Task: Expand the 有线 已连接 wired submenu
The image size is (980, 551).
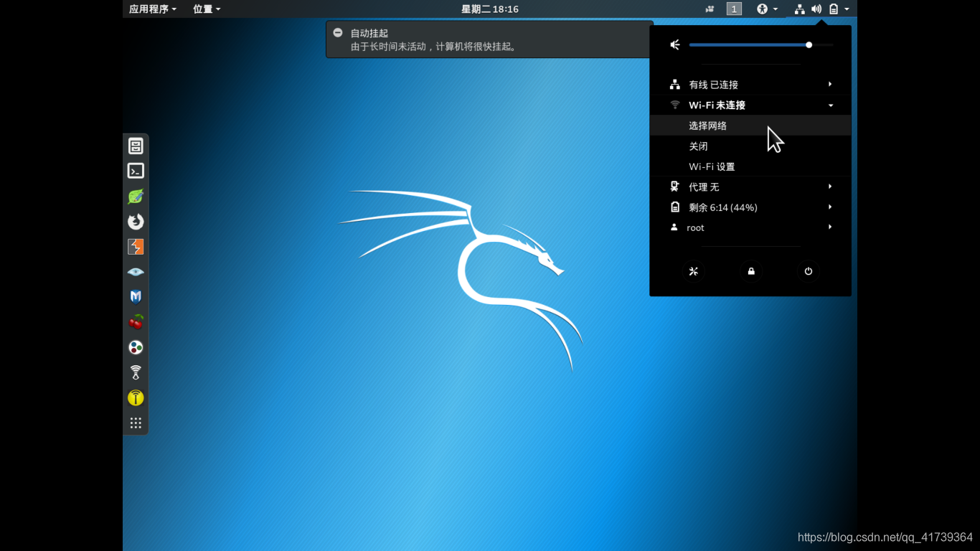Action: coord(750,85)
